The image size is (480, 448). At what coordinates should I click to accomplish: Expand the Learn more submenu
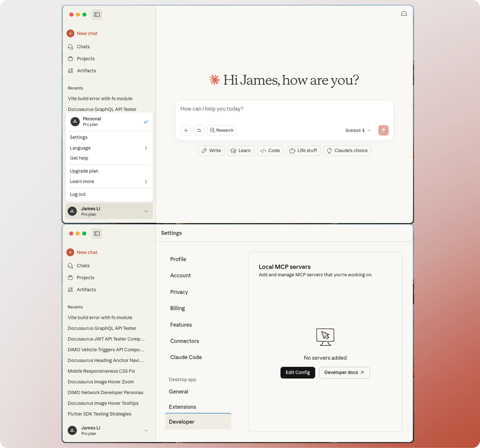tap(109, 181)
